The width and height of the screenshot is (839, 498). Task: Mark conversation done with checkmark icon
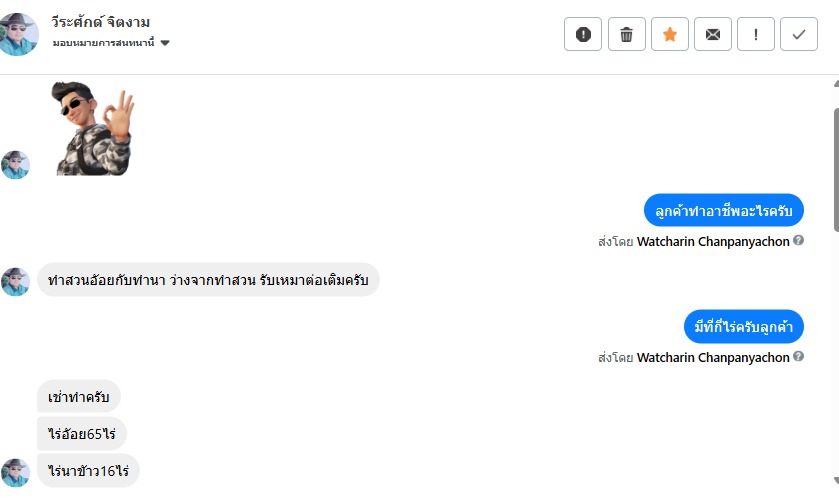[x=799, y=34]
